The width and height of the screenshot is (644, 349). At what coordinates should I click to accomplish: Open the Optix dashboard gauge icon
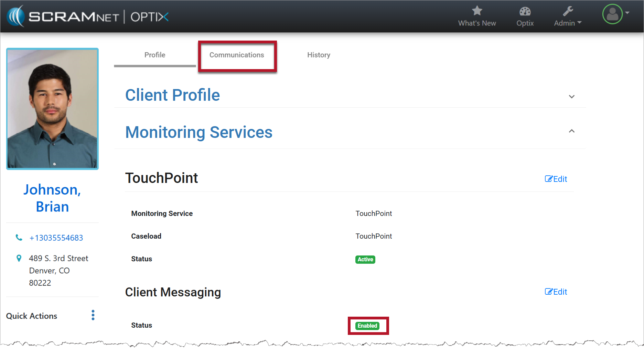click(x=525, y=11)
